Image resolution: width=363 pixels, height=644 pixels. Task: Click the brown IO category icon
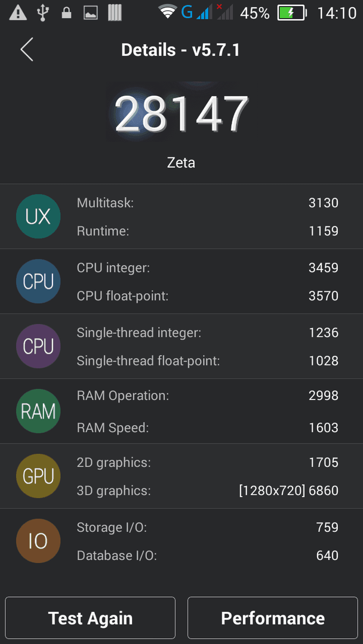coord(38,541)
